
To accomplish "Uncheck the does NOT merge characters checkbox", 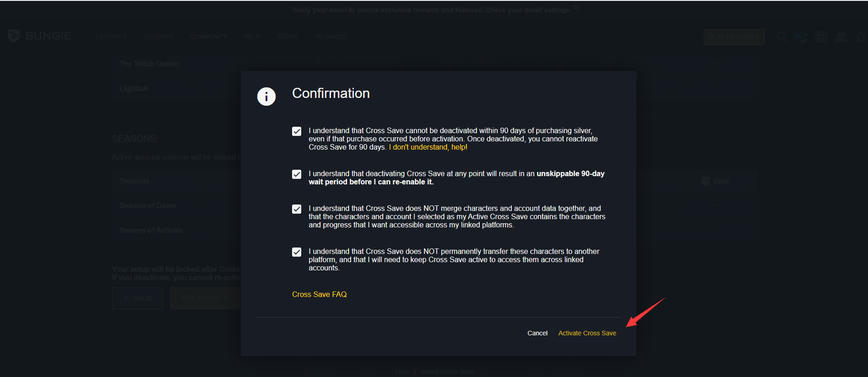I will 297,209.
